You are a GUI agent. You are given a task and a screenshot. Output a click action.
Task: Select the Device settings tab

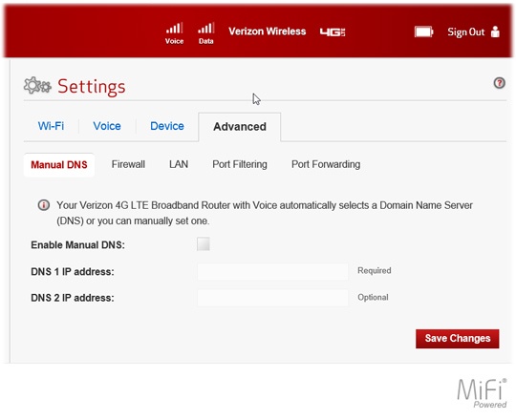167,126
